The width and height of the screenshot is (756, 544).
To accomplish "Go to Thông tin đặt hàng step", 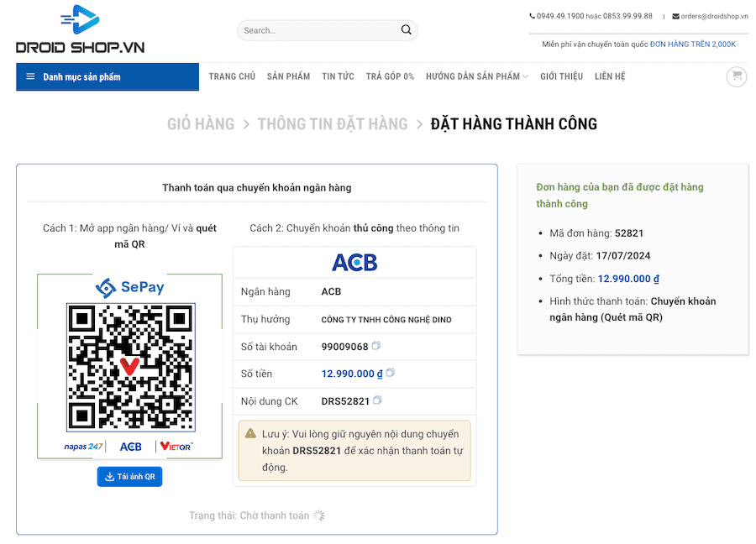I will point(332,124).
